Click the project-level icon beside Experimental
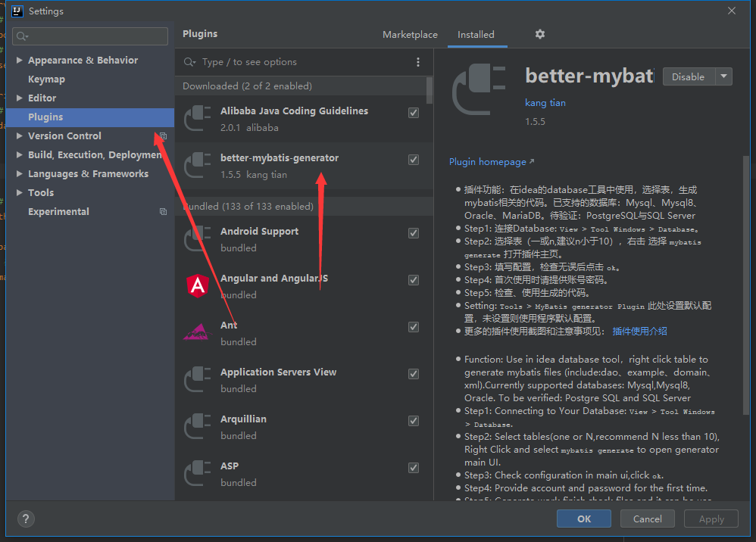 coord(164,211)
